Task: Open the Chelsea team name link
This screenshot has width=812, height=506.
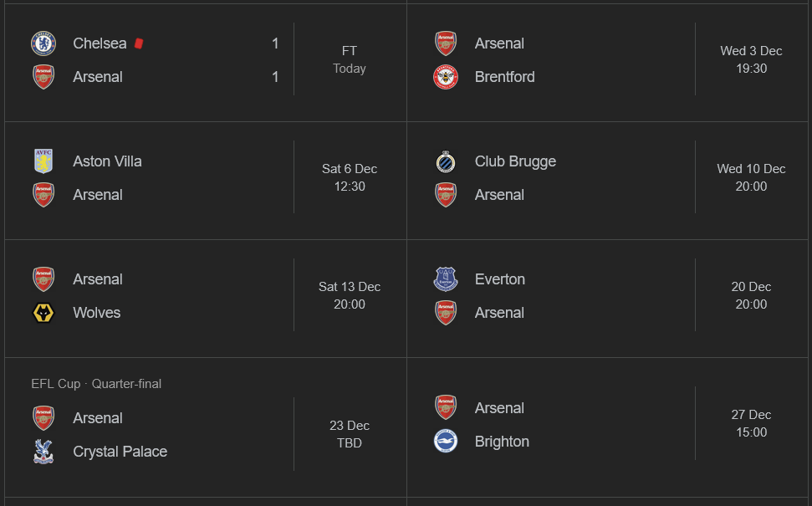Action: pos(100,43)
